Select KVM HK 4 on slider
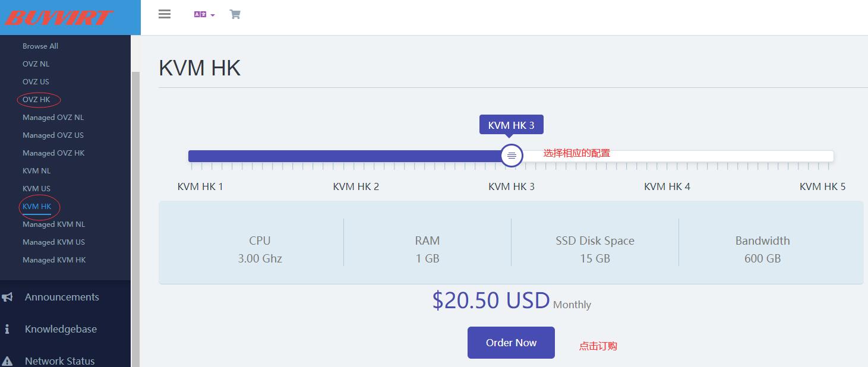 [667, 186]
